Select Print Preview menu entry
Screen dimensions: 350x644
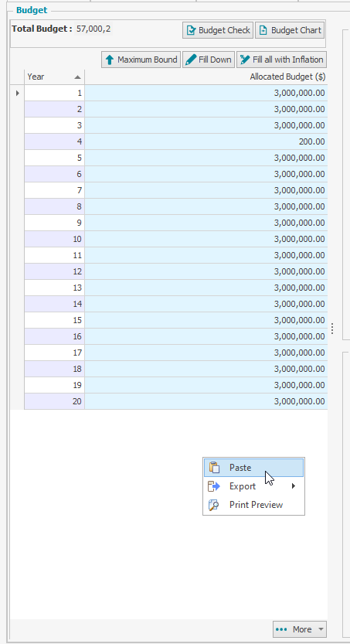pyautogui.click(x=254, y=505)
